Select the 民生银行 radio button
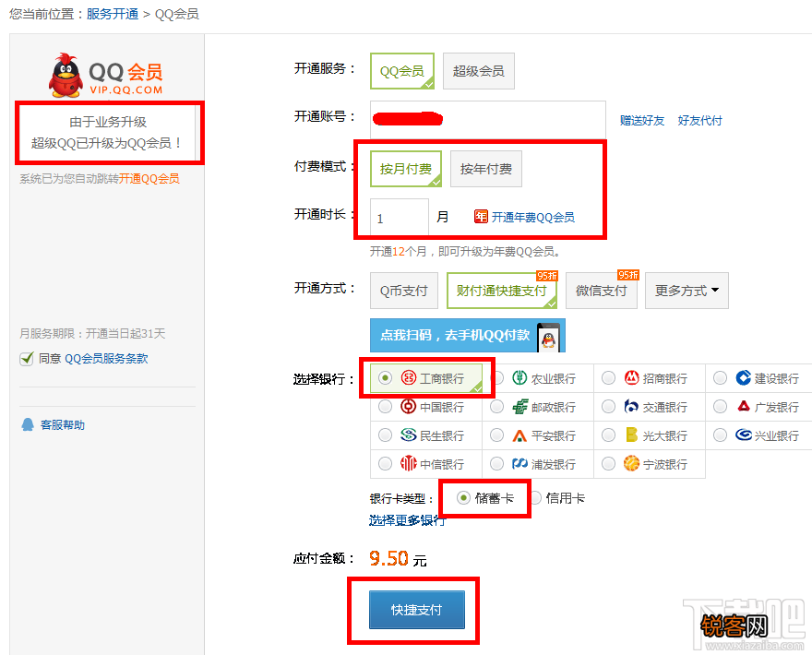This screenshot has width=812, height=655. (x=385, y=435)
